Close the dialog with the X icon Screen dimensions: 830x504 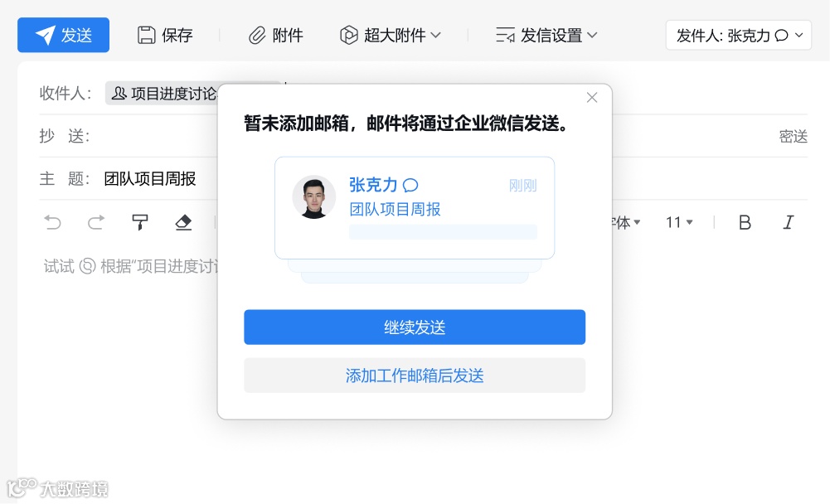click(x=592, y=98)
